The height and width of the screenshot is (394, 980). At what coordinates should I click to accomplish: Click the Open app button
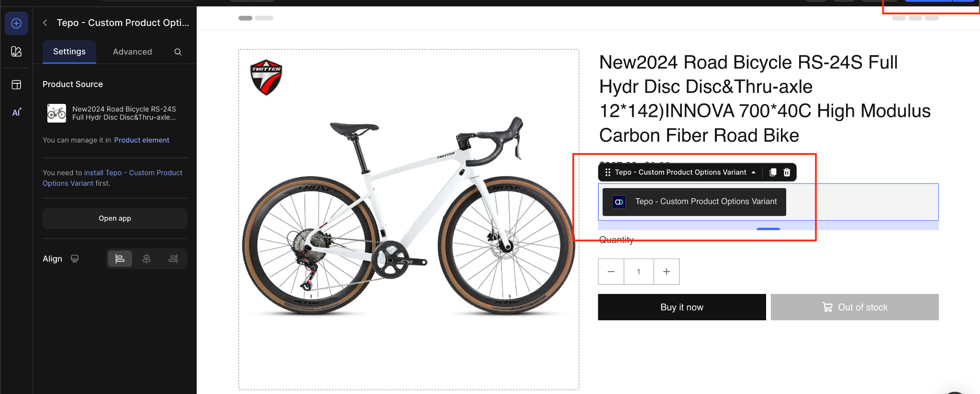(x=115, y=218)
